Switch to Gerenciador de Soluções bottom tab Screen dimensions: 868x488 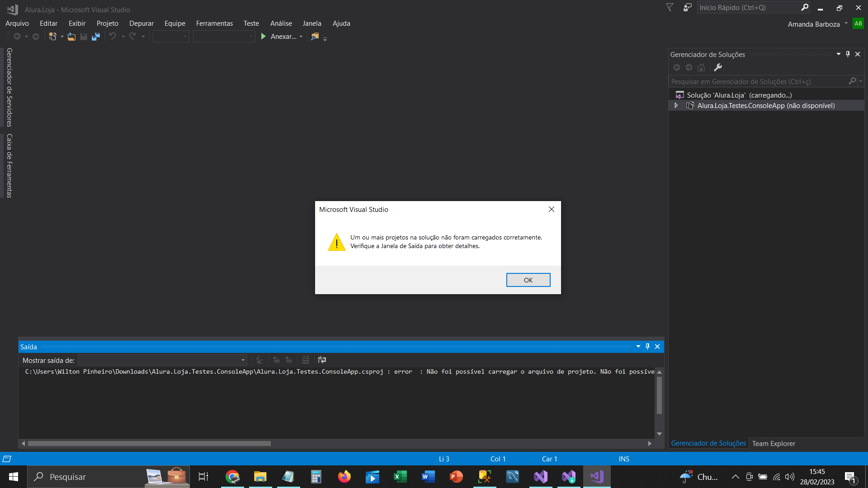(708, 443)
